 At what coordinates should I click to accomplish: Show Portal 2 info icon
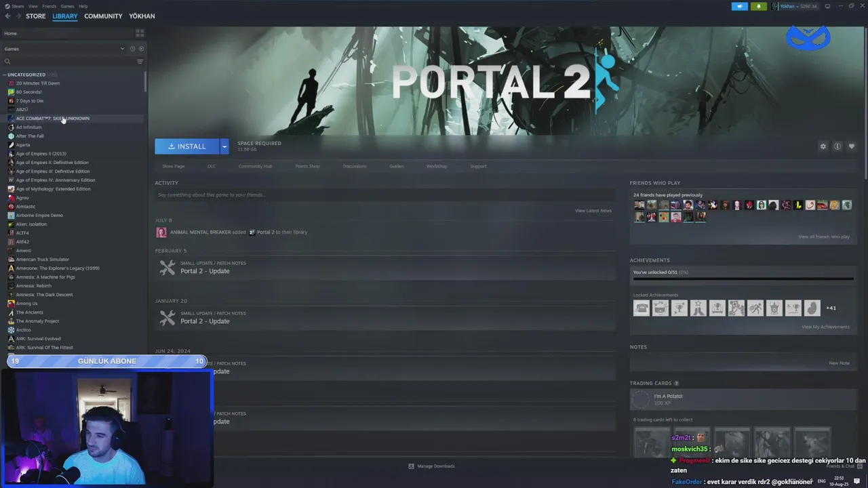[x=837, y=146]
